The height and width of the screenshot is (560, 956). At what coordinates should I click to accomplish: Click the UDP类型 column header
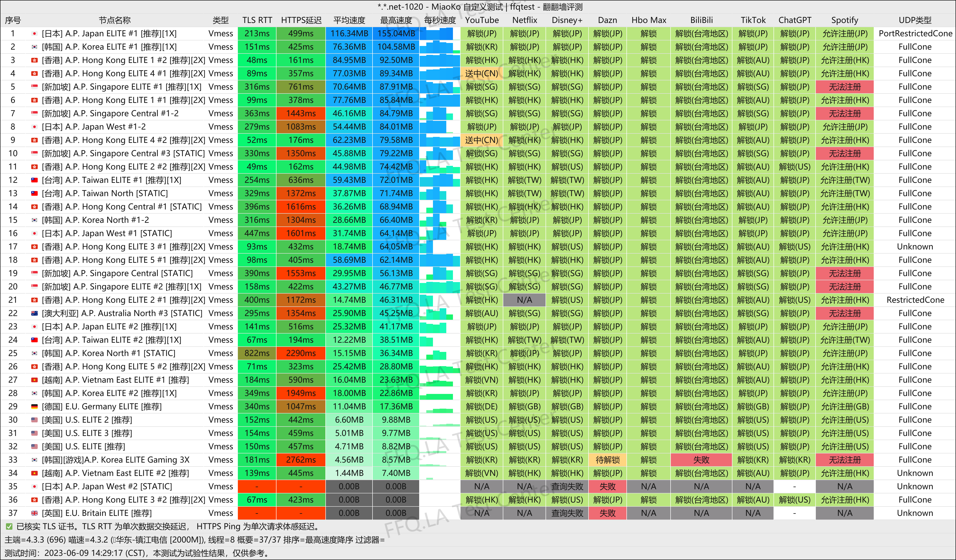(915, 20)
